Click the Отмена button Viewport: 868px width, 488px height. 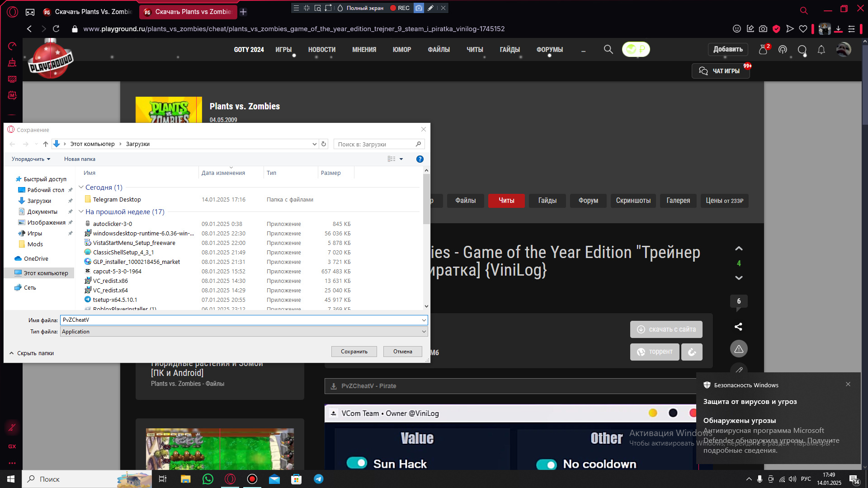403,352
